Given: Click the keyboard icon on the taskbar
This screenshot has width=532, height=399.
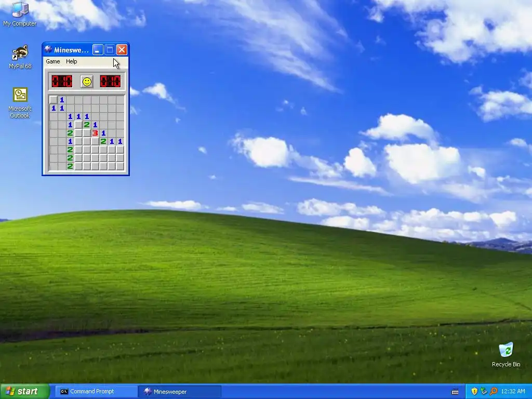Looking at the screenshot, I should [455, 392].
